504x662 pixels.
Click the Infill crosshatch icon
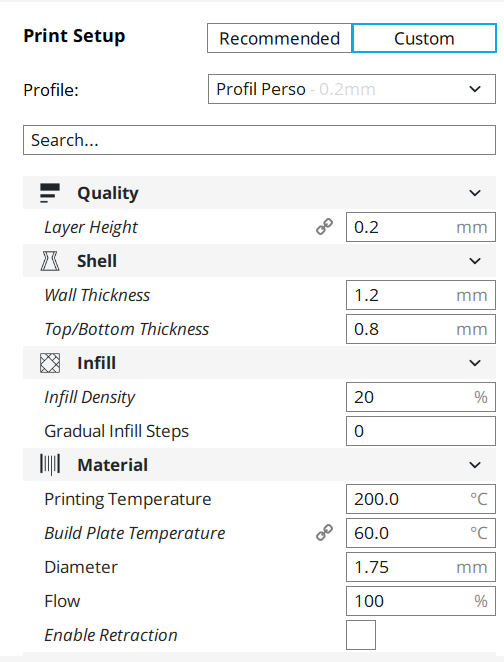[x=50, y=363]
